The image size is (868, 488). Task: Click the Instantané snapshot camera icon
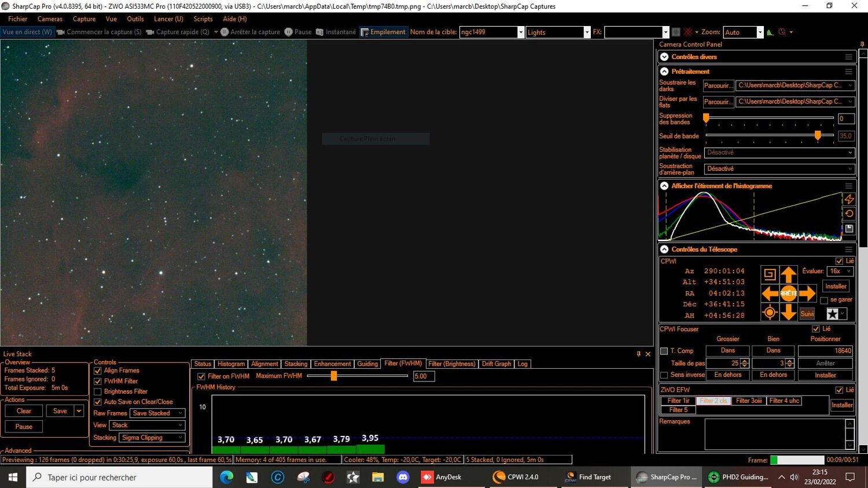[319, 32]
